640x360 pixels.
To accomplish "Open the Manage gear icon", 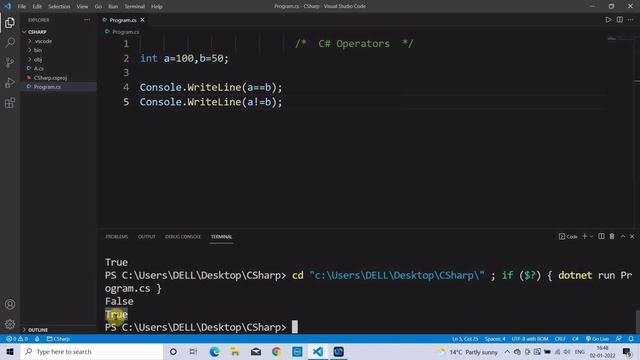I will [10, 324].
